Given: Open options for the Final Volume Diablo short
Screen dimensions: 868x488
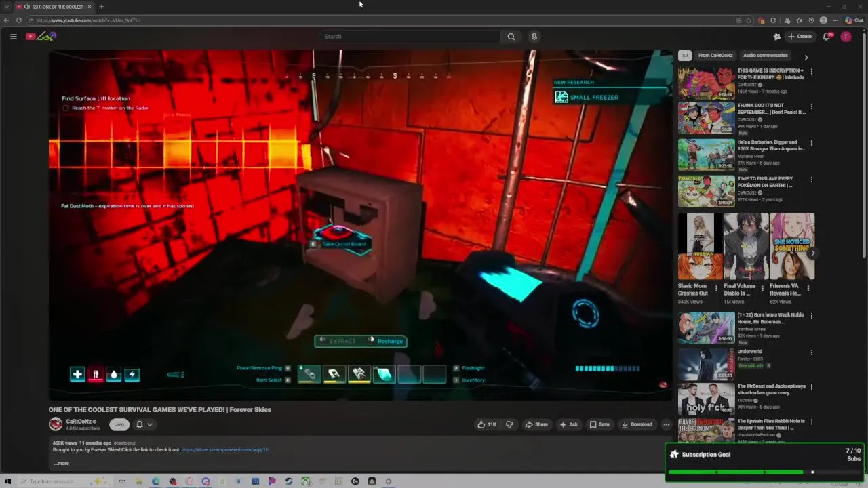Looking at the screenshot, I should click(x=762, y=288).
